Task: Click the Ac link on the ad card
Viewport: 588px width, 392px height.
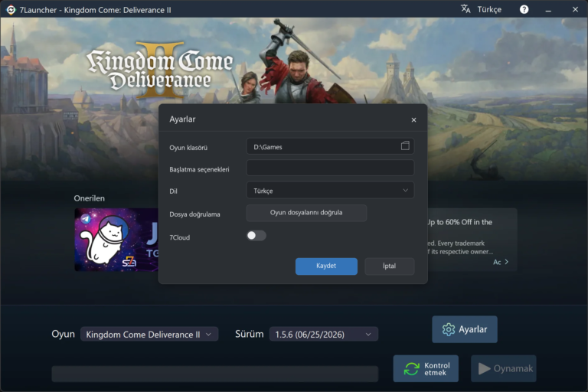Action: [497, 262]
